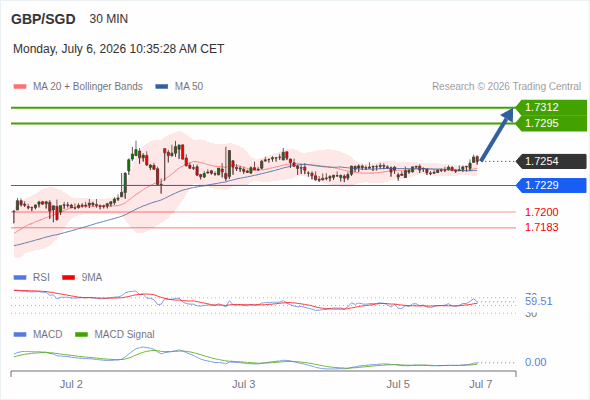
Task: Click the current price 1.7254 tag
Action: pos(551,161)
